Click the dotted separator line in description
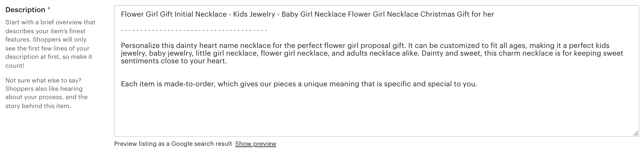 click(194, 30)
